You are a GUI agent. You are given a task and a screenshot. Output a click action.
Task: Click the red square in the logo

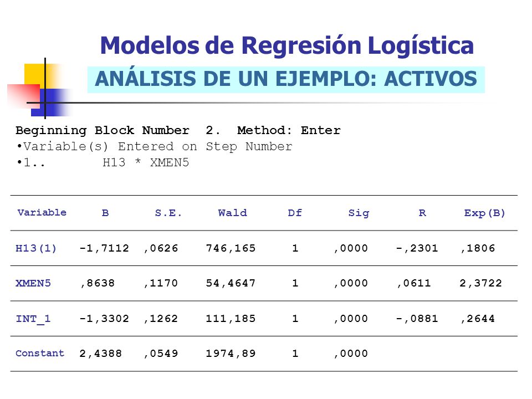click(23, 96)
